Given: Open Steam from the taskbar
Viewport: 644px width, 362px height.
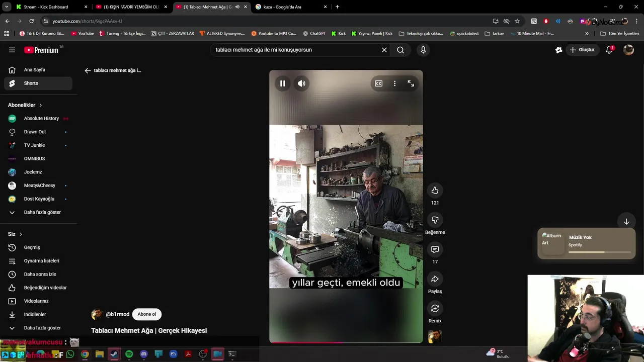Looking at the screenshot, I should (x=114, y=354).
